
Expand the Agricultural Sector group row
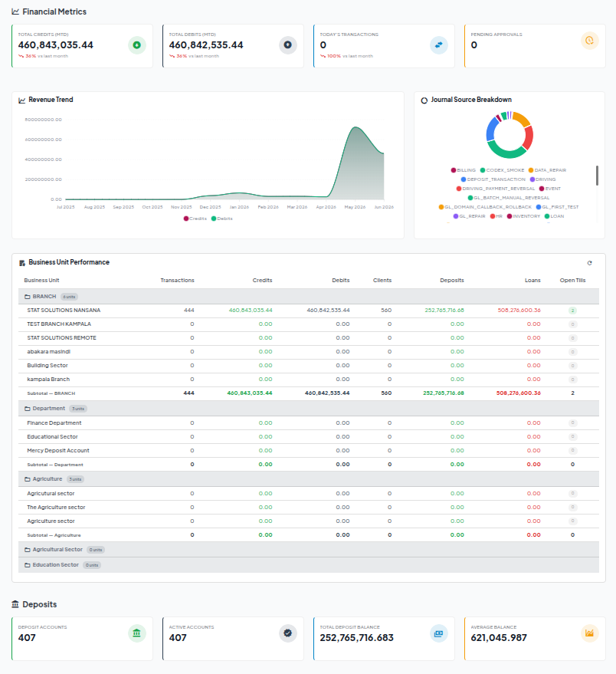[x=309, y=549]
